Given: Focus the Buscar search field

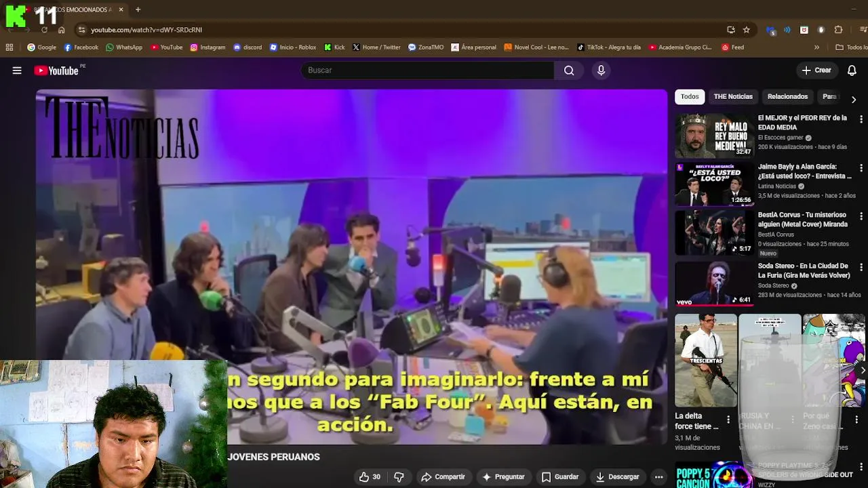Looking at the screenshot, I should pos(427,70).
